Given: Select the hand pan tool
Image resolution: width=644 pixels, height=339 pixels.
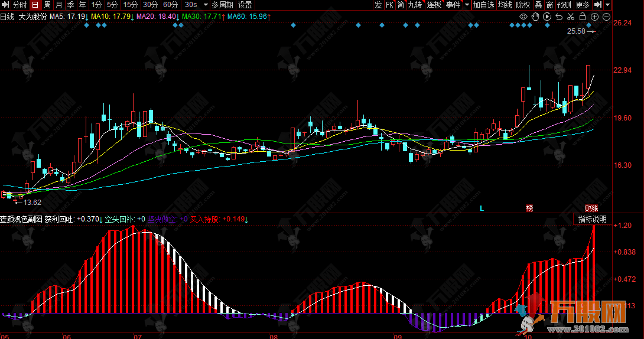Looking at the screenshot, I should 535,17.
